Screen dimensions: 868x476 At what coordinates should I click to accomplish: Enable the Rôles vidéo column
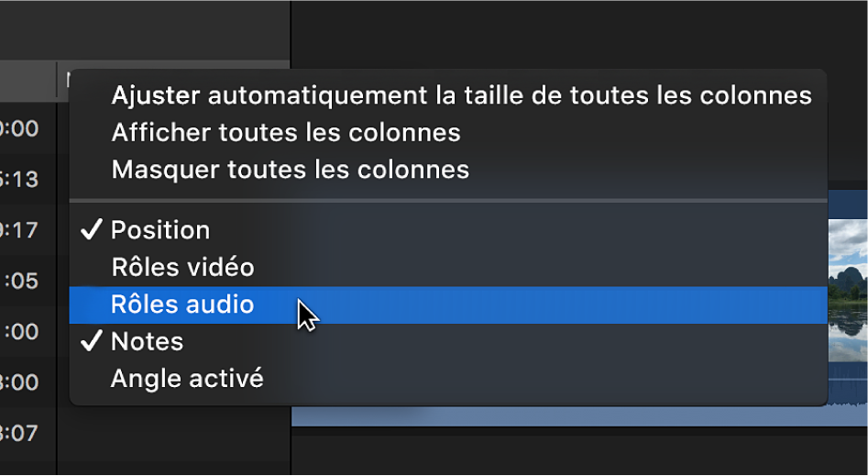[x=182, y=267]
